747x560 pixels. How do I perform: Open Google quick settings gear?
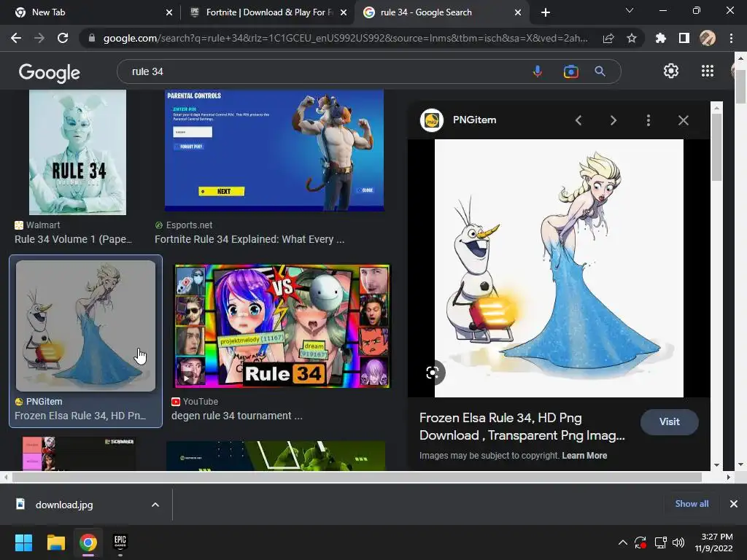(x=671, y=71)
